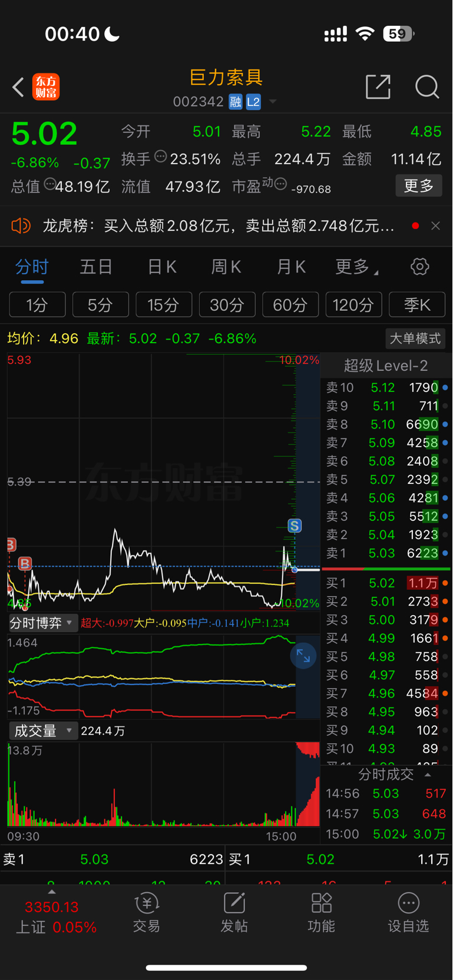Open the search magnifier icon
This screenshot has width=453, height=980.
(427, 87)
